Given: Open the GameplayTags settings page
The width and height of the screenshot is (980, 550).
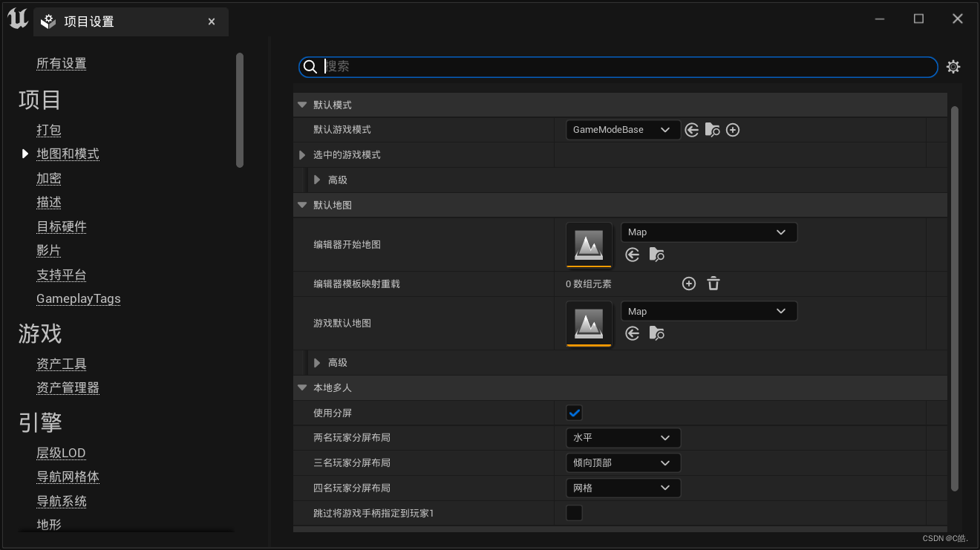Looking at the screenshot, I should [79, 298].
